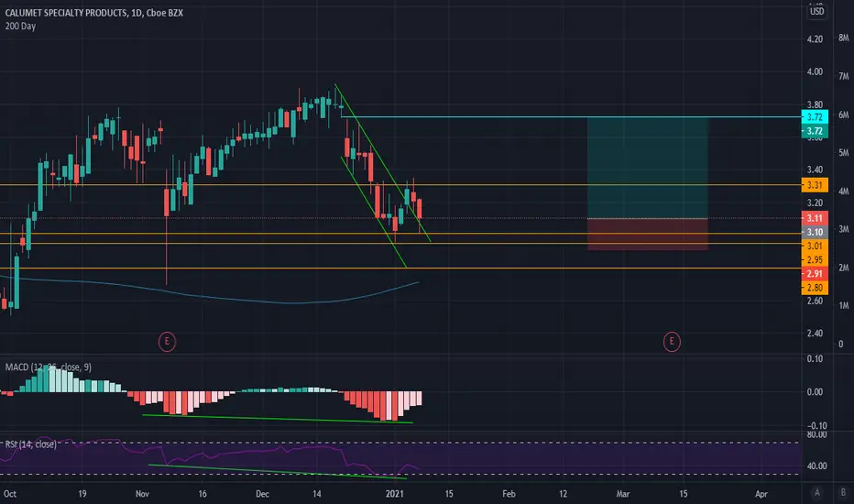Click the orange 3.31 price line label

tap(815, 185)
